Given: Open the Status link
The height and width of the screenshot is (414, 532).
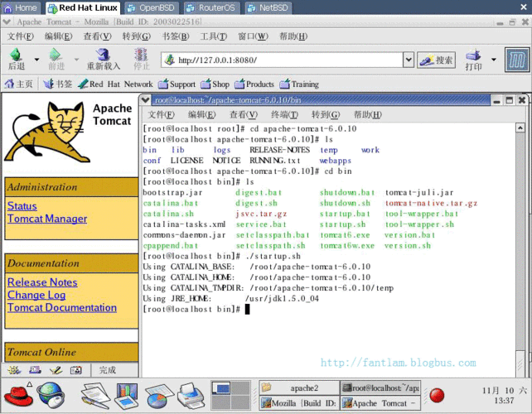Looking at the screenshot, I should 22,206.
